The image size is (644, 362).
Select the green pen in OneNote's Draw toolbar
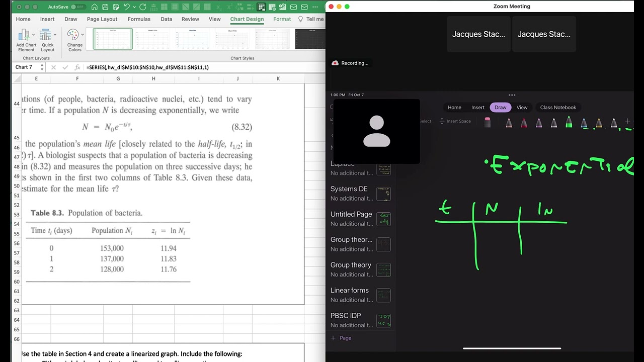(x=569, y=122)
